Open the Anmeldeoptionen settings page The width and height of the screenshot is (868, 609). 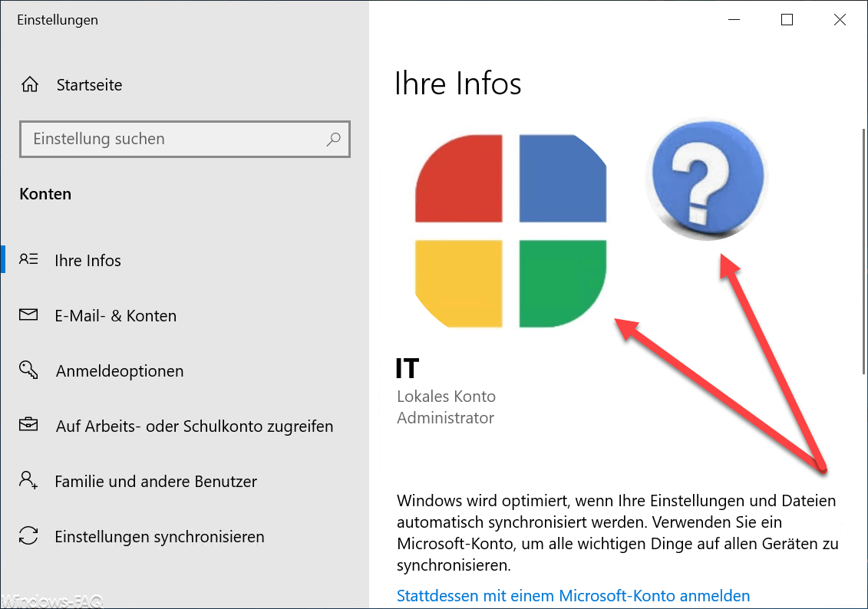click(x=119, y=370)
